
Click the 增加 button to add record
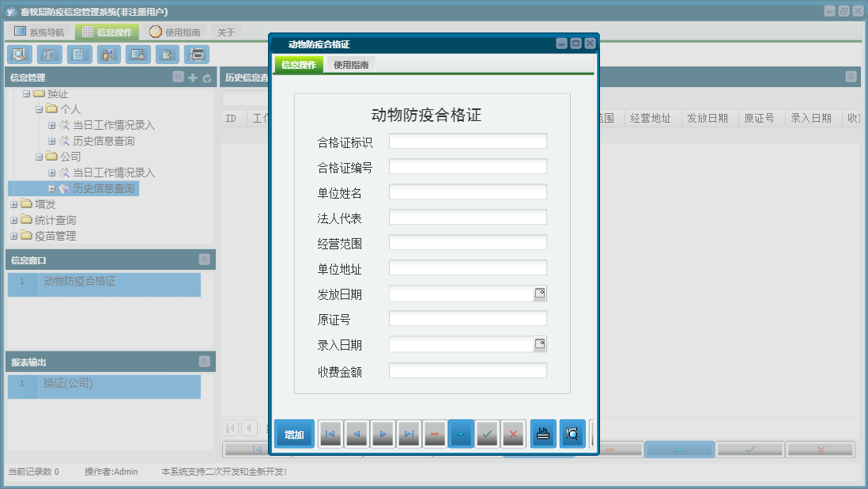(293, 433)
